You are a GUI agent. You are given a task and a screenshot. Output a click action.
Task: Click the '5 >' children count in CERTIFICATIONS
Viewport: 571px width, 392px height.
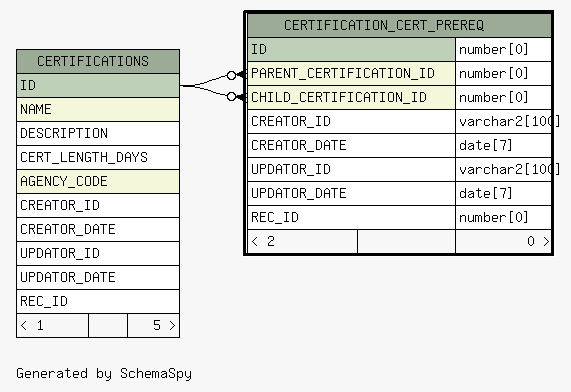coord(154,325)
